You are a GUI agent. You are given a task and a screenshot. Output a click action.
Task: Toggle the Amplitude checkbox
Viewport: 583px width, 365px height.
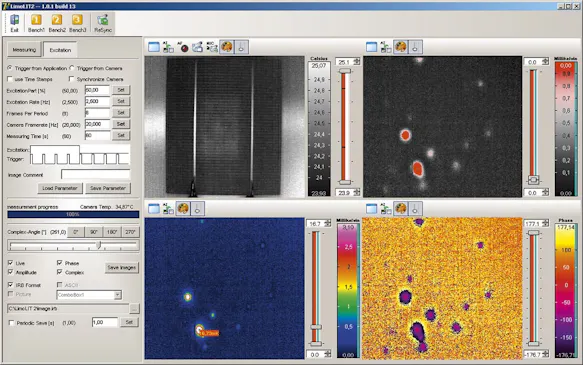pos(10,272)
